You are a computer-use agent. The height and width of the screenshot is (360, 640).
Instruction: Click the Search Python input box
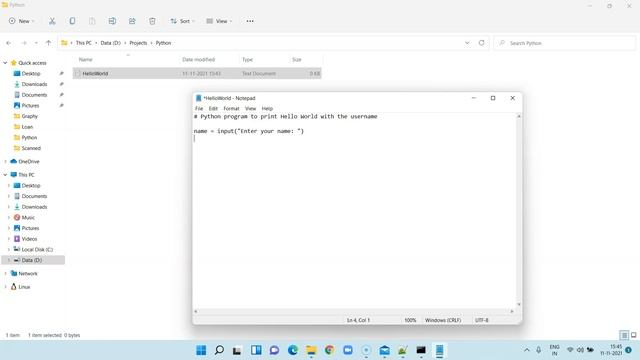564,43
